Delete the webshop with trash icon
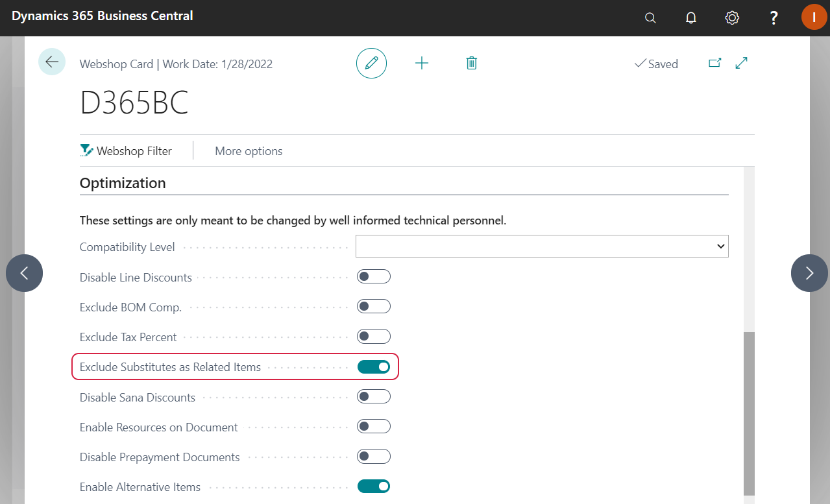The width and height of the screenshot is (830, 504). [472, 63]
